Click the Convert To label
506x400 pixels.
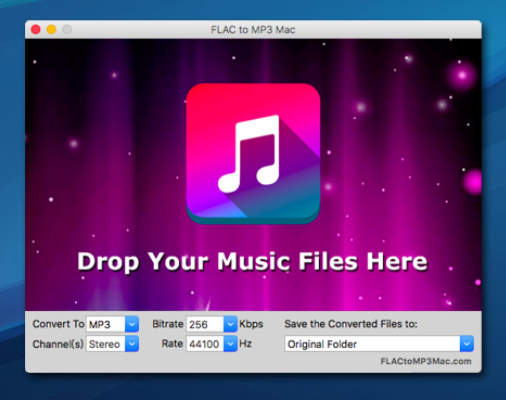[x=58, y=324]
